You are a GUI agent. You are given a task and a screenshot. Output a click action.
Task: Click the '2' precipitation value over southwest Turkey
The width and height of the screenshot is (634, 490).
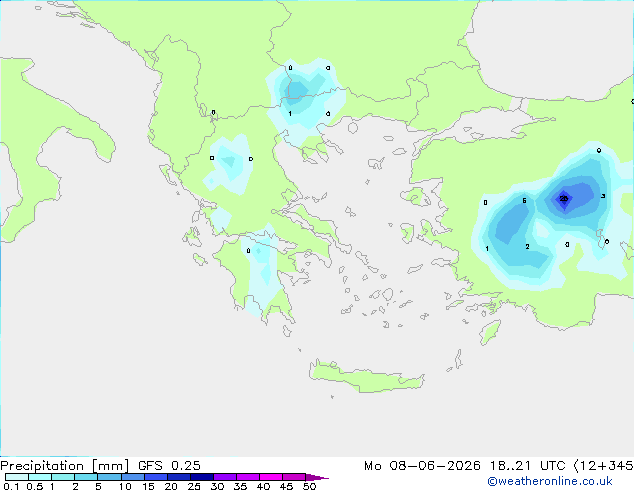[x=527, y=246]
